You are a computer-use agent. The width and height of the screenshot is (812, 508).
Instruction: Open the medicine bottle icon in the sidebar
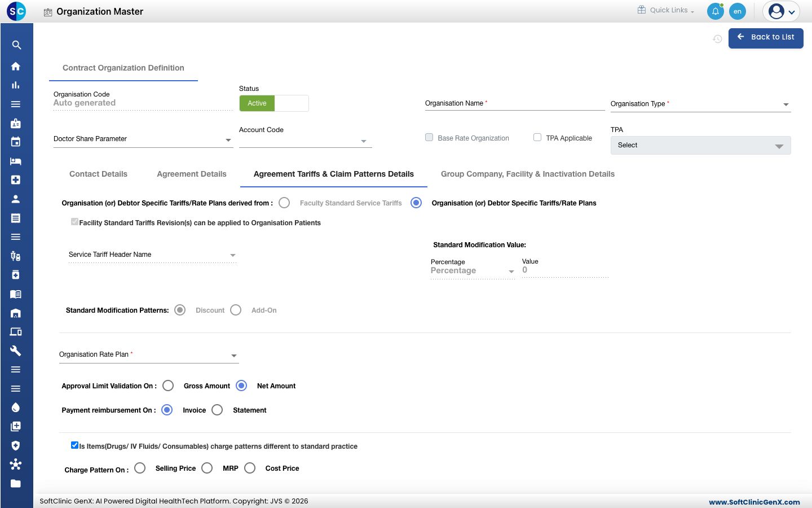click(16, 275)
